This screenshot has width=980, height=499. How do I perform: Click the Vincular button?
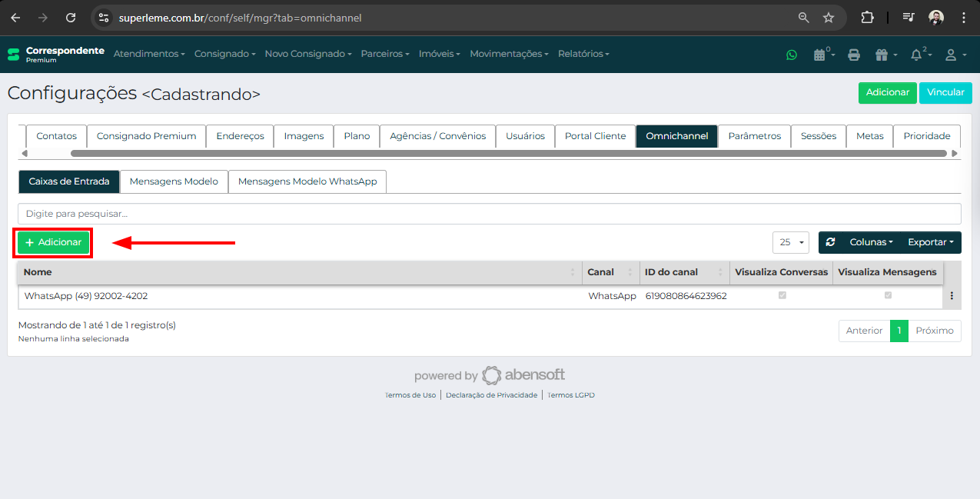tap(945, 92)
